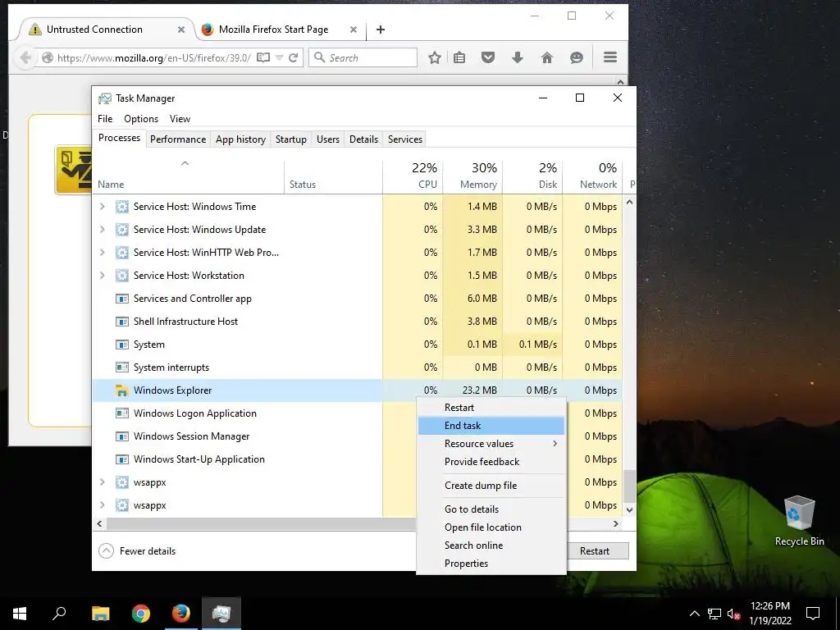Screen dimensions: 840x630
Task: Click Task Manager taskbar icon
Action: (221, 613)
